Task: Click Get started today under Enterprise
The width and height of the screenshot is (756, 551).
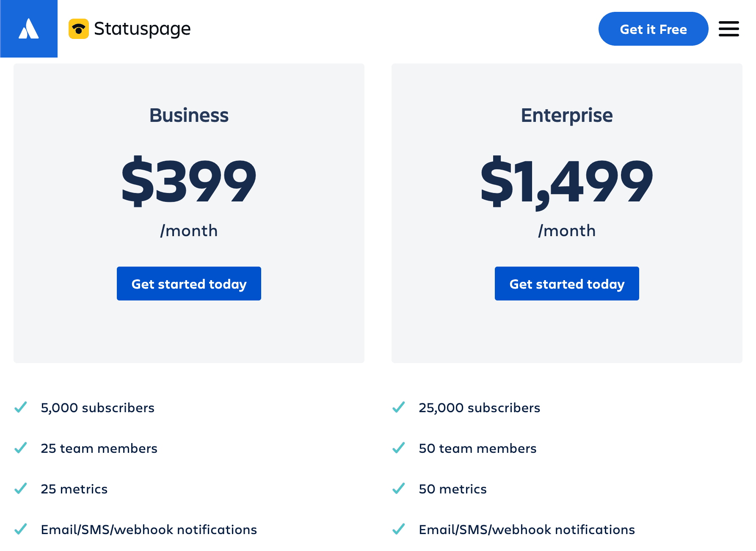Action: (x=567, y=284)
